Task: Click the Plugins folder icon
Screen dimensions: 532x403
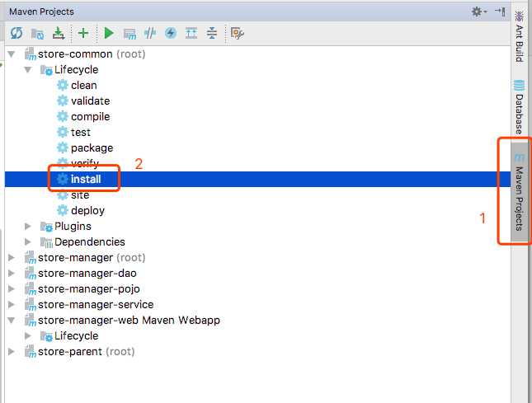Action: click(46, 227)
